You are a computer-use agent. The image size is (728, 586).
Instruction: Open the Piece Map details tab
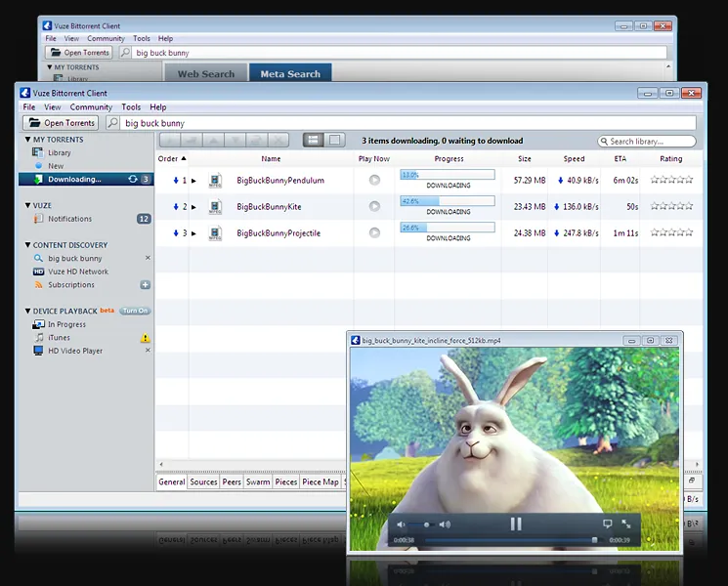[321, 482]
